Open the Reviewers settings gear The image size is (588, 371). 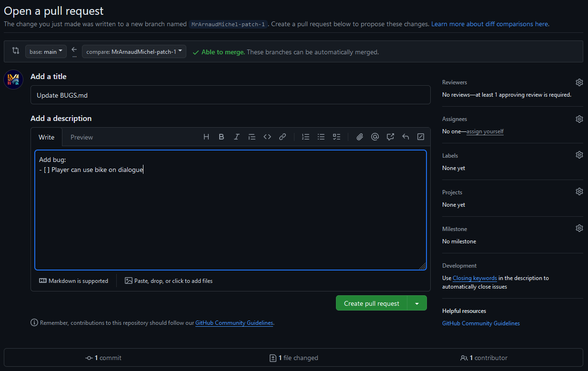(579, 82)
